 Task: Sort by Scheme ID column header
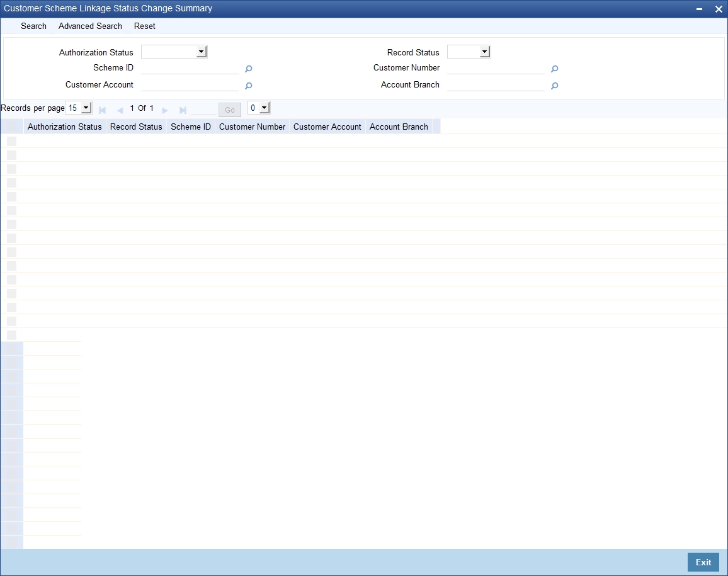coord(191,127)
